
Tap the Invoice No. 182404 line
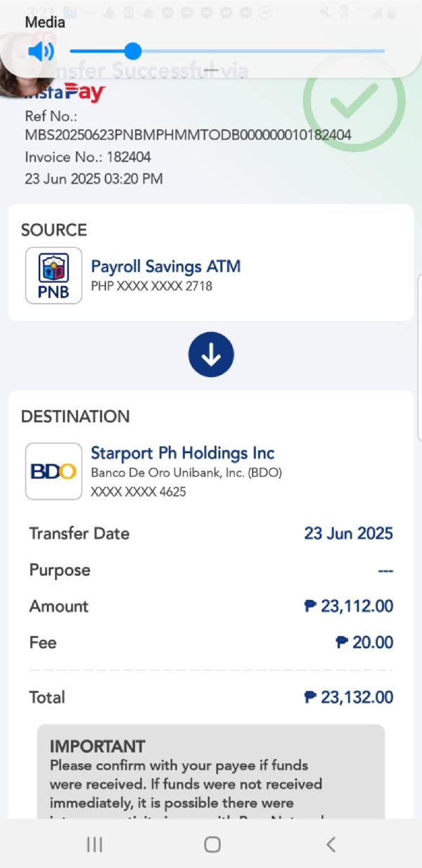(88, 157)
